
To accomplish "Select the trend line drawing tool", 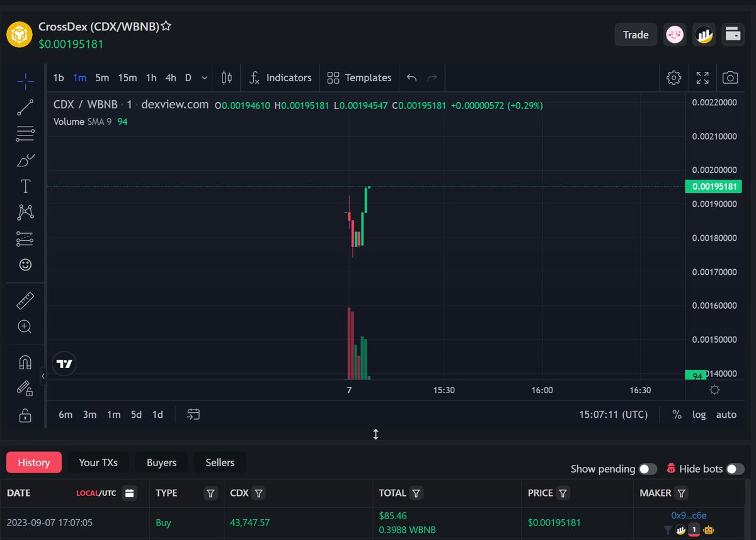I will pos(25,107).
